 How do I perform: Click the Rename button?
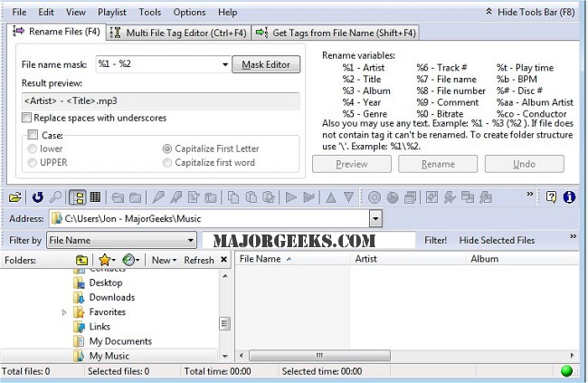tap(438, 164)
